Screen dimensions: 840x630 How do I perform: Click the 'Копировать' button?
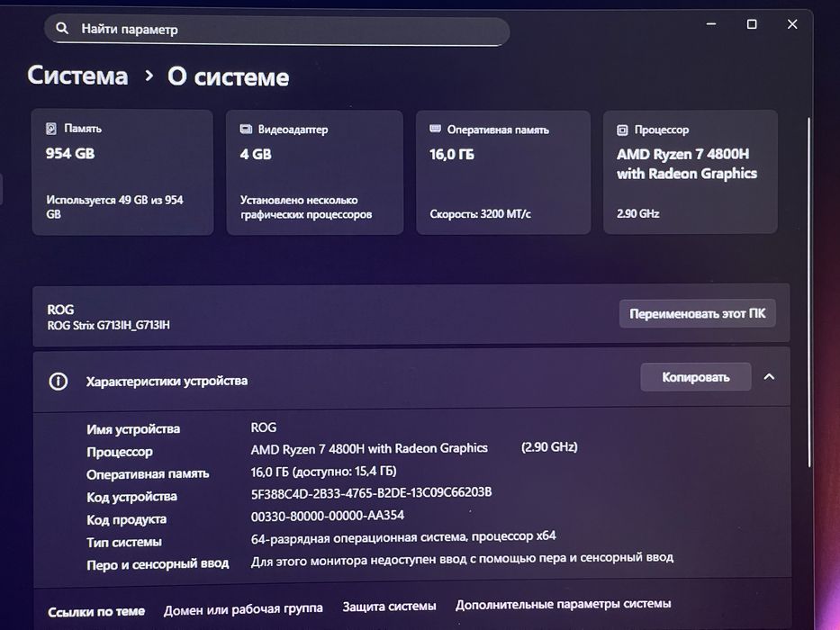[695, 377]
